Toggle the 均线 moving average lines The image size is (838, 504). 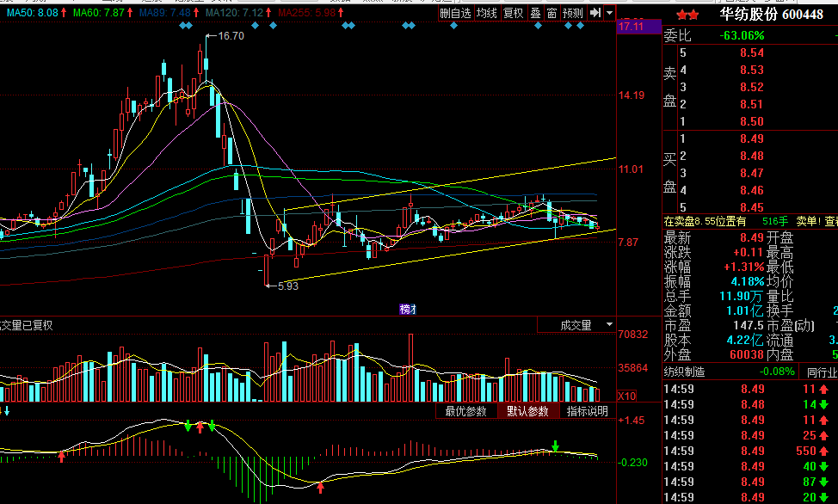[x=487, y=13]
